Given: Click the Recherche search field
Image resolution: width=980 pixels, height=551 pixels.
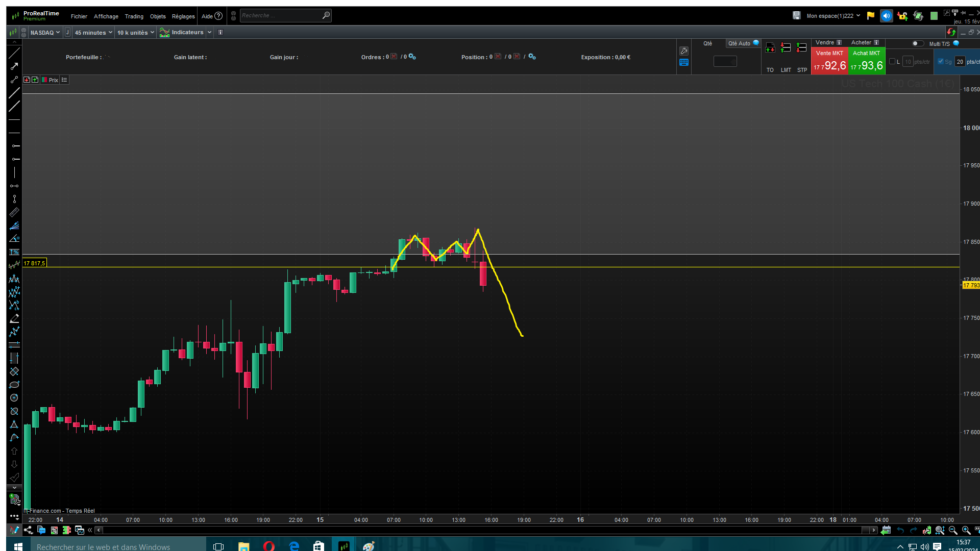Looking at the screenshot, I should point(281,16).
